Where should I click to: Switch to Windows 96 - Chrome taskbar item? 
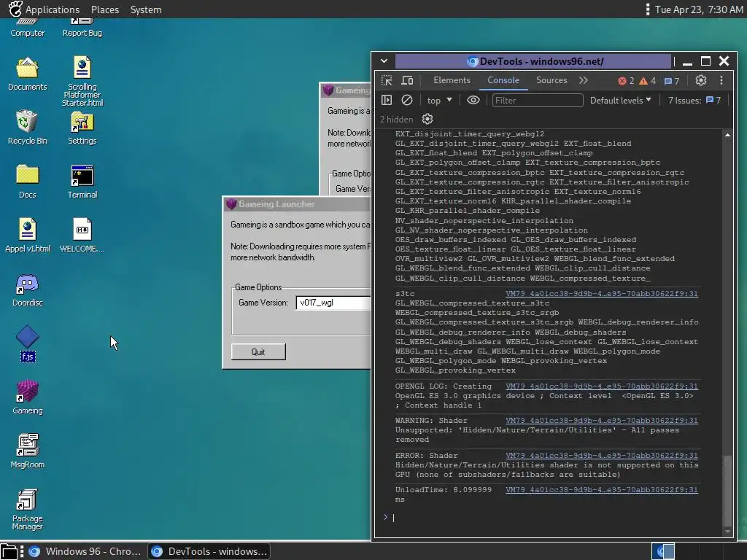[85, 551]
